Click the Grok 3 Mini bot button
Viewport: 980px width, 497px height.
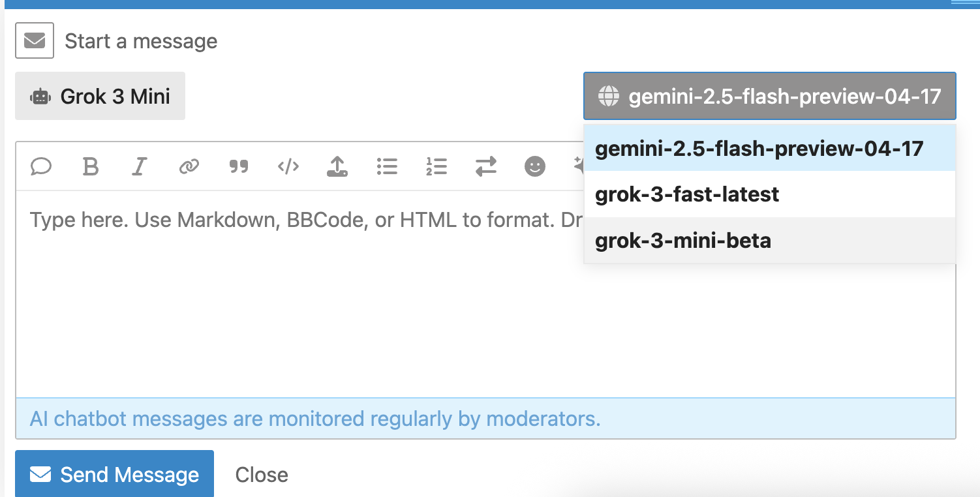[100, 97]
